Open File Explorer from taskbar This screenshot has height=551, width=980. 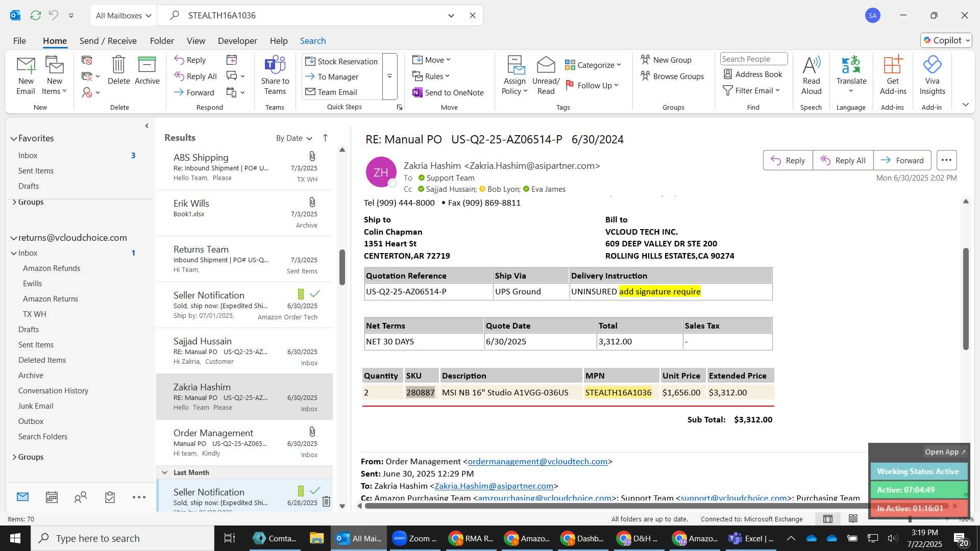click(x=316, y=538)
